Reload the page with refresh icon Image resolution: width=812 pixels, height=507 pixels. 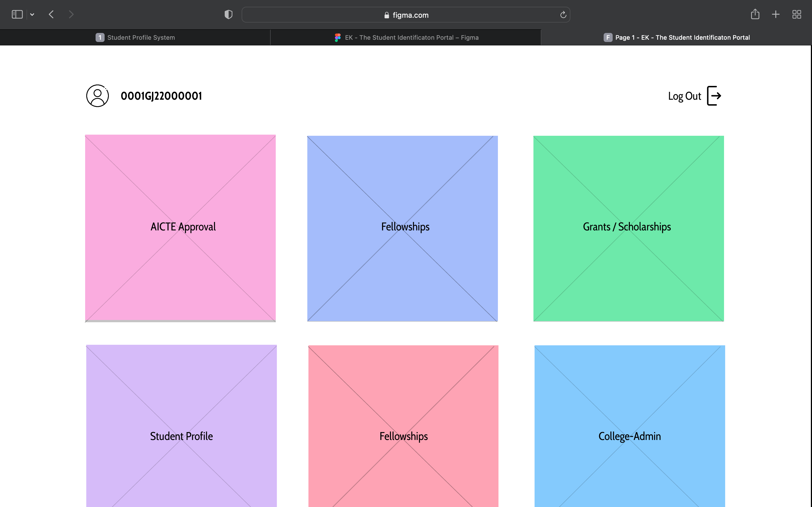pyautogui.click(x=563, y=15)
